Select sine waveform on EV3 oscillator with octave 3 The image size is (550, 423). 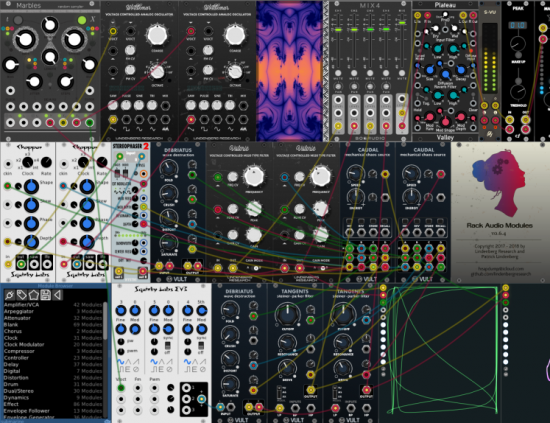[120, 362]
